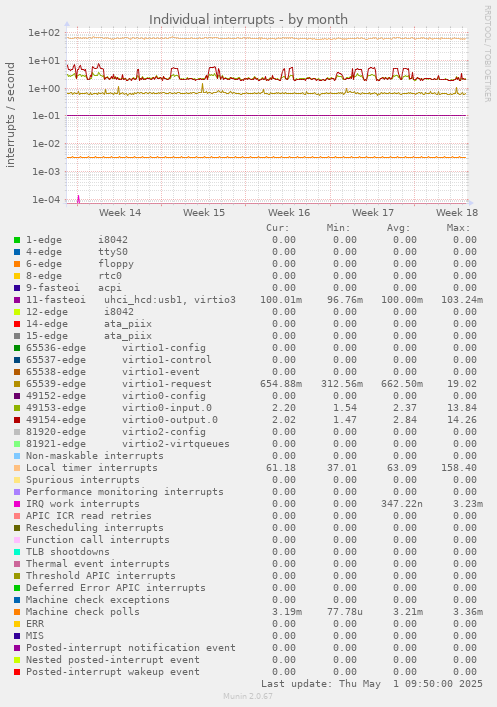Screen dimensions: 497x707
Task: Click the Cur: column header
Action: coord(278,228)
